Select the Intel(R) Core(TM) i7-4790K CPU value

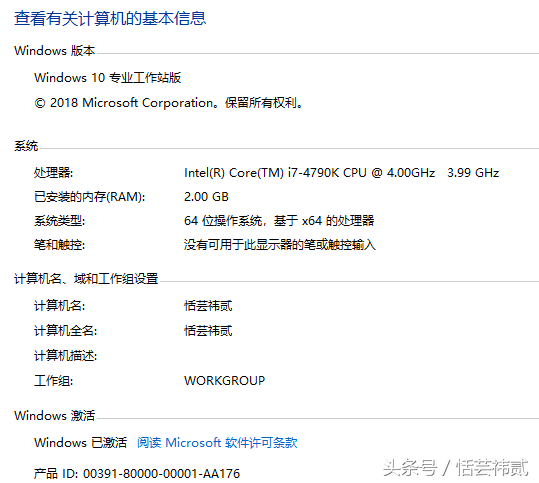point(342,173)
